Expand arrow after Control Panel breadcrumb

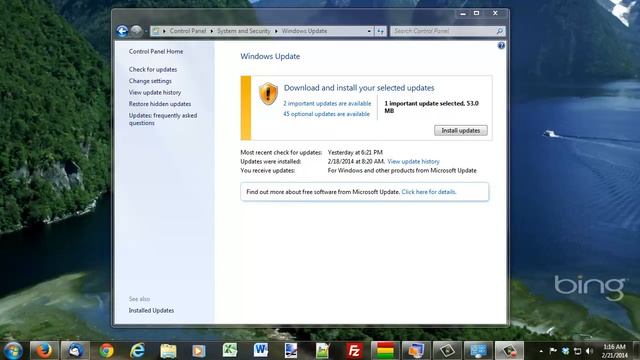[x=211, y=31]
